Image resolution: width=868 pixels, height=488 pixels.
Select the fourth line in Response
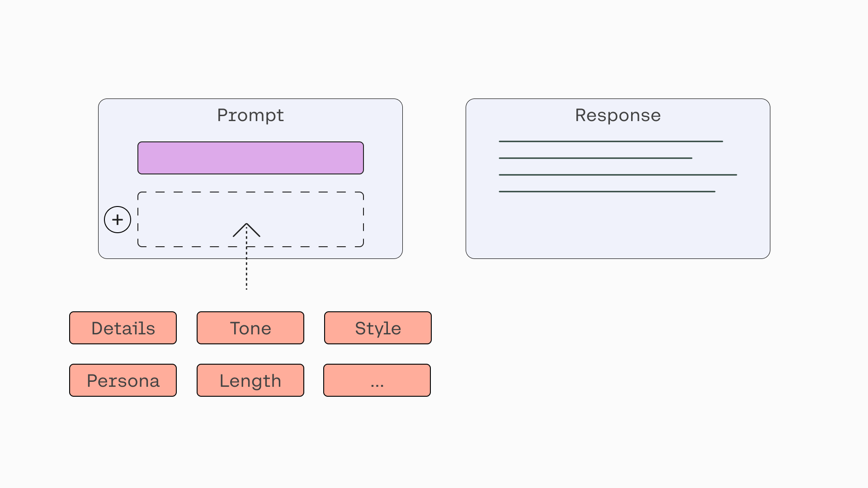[607, 192]
